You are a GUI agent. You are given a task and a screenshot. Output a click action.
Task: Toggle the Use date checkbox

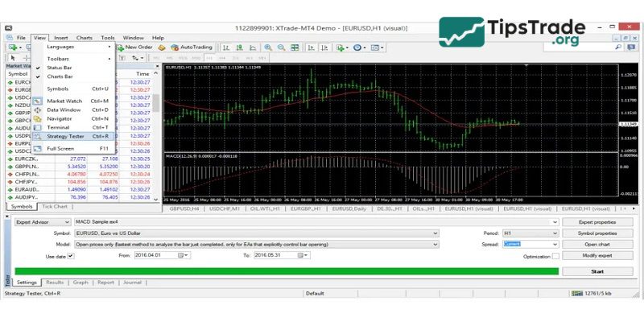[71, 256]
